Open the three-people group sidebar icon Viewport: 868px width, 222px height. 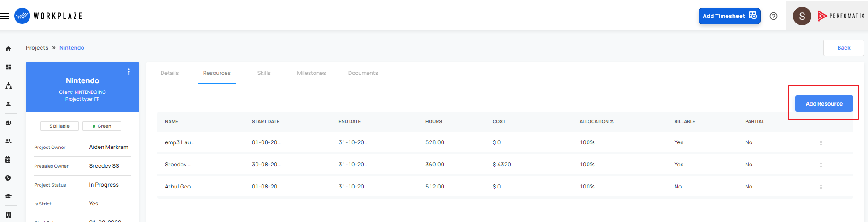(x=8, y=123)
